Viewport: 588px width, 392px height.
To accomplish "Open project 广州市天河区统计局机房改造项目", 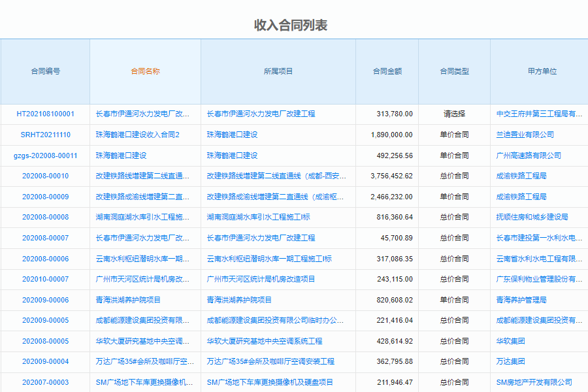I will pyautogui.click(x=261, y=279).
